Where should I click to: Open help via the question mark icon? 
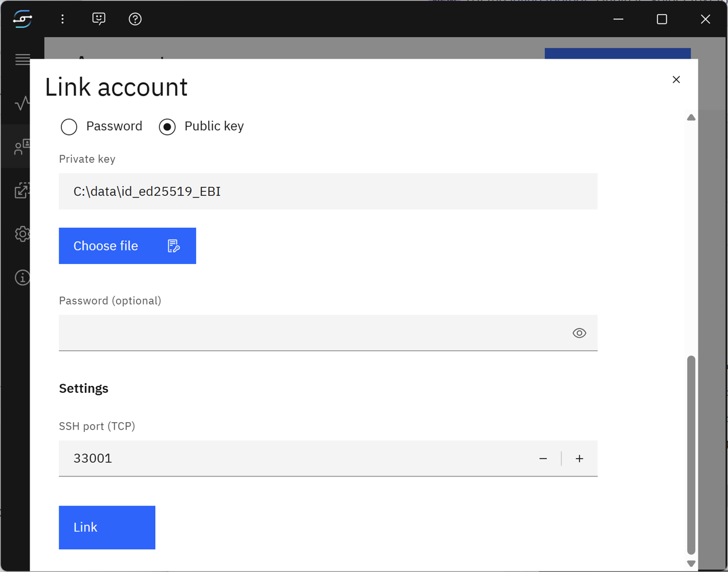[135, 19]
